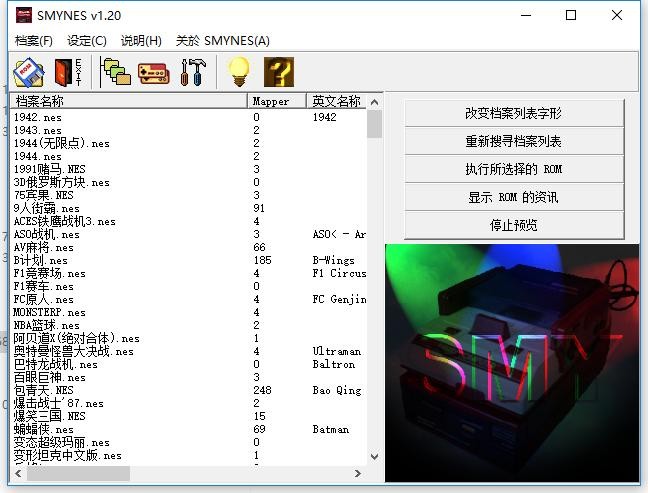Open the 设定(C) menu

click(x=87, y=41)
